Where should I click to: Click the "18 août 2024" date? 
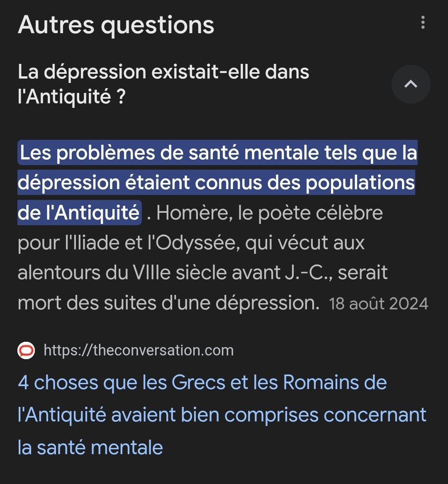(x=378, y=304)
